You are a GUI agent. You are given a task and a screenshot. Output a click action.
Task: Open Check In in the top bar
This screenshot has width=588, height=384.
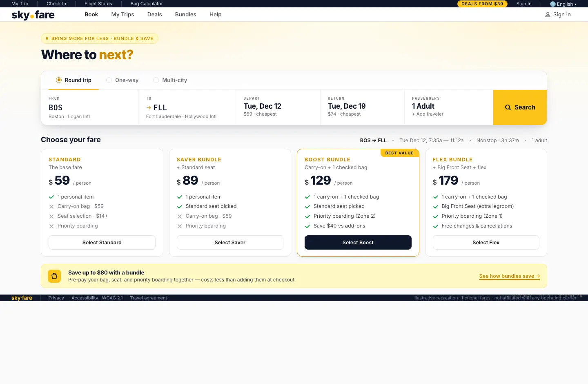pyautogui.click(x=56, y=4)
